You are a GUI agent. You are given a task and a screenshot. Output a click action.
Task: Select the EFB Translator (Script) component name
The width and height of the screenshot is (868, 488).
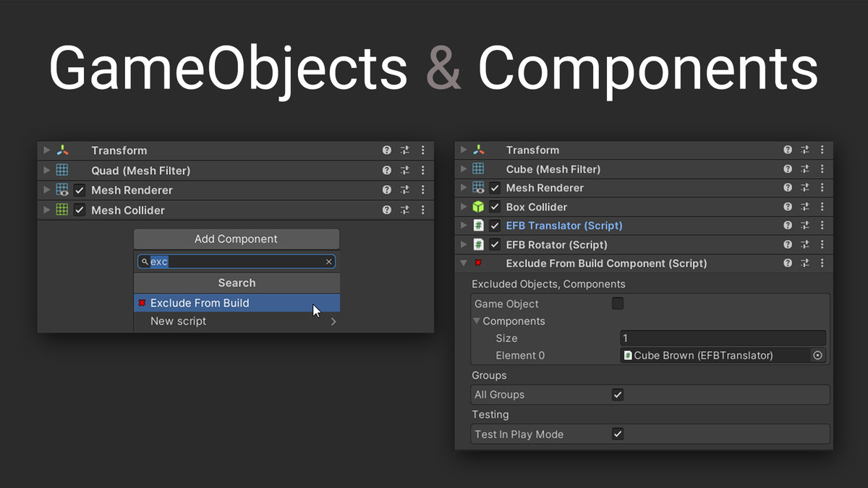pyautogui.click(x=563, y=225)
